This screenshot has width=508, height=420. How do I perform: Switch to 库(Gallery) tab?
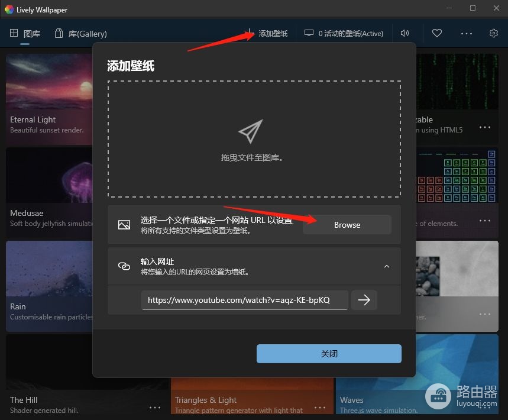click(x=80, y=33)
